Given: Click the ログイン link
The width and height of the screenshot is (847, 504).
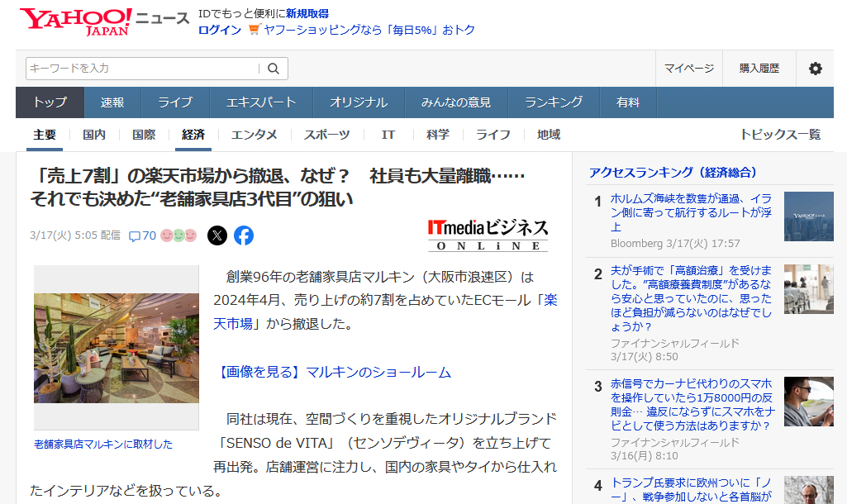Looking at the screenshot, I should coord(220,30).
